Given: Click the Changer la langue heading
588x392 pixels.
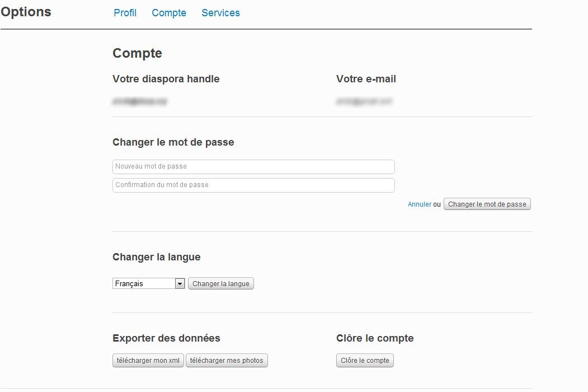Looking at the screenshot, I should 156,257.
